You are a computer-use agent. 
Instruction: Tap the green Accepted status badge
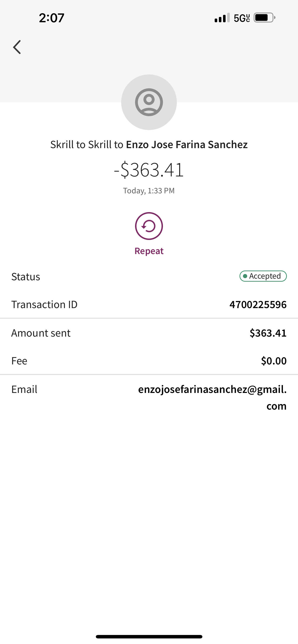point(263,276)
